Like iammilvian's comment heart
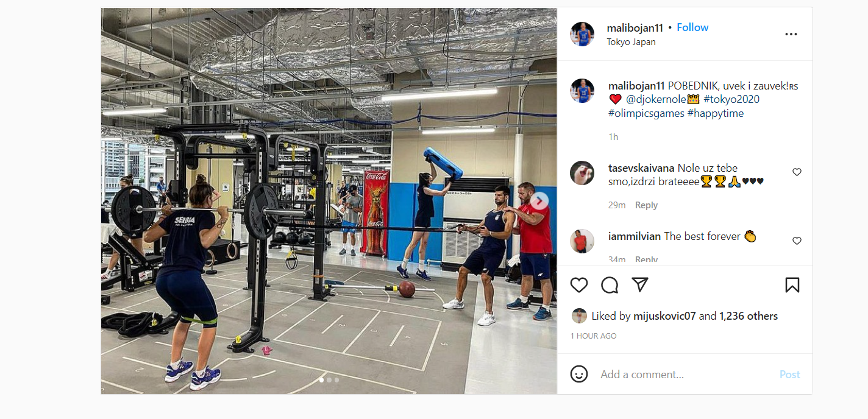 797,241
